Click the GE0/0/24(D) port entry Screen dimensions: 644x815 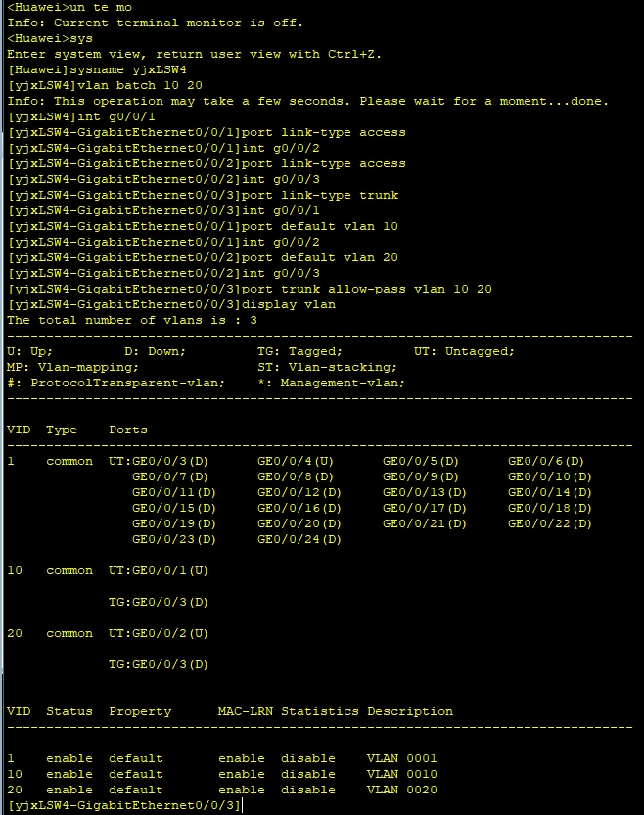[299, 539]
